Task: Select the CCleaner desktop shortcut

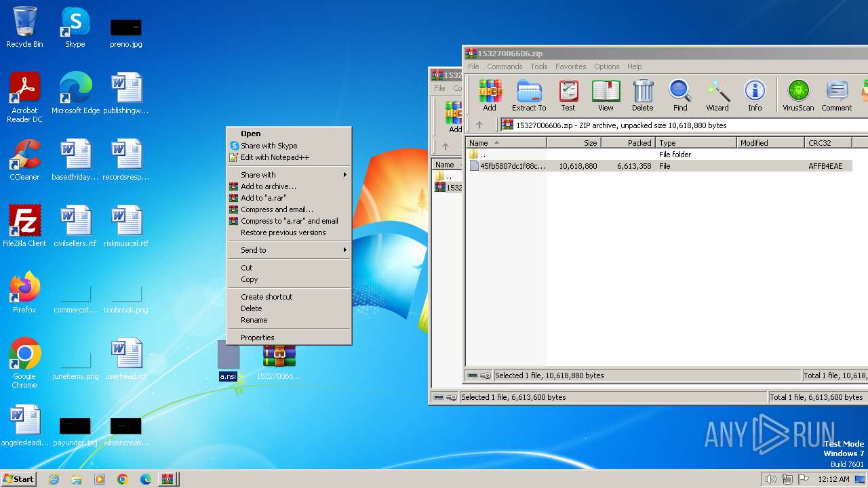Action: tap(24, 160)
